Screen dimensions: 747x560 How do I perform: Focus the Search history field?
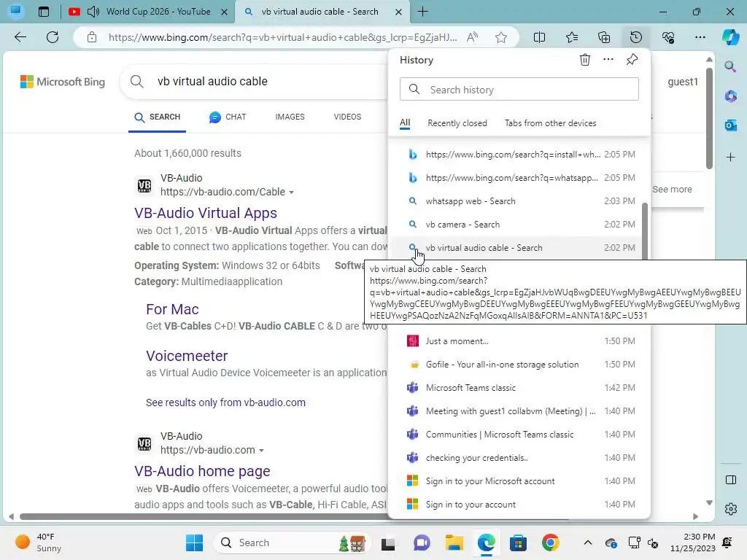pos(519,89)
